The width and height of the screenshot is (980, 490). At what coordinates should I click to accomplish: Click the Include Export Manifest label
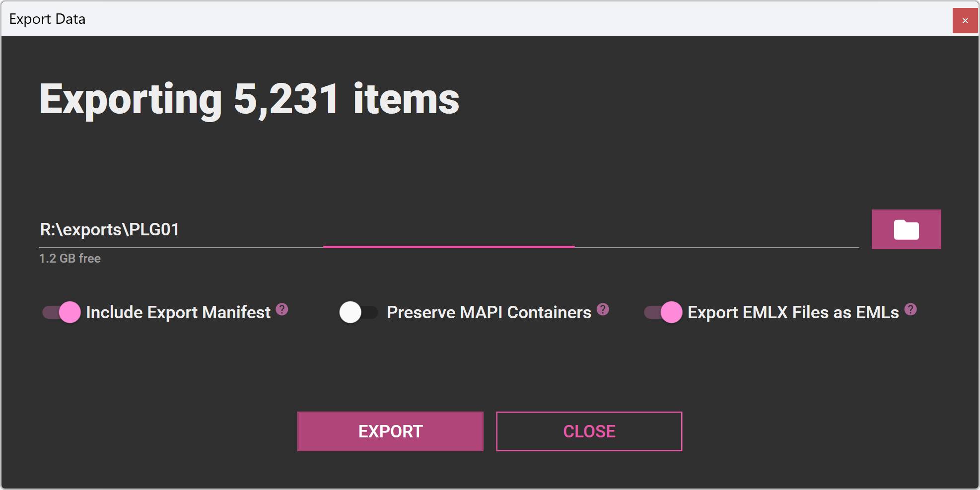(x=178, y=312)
